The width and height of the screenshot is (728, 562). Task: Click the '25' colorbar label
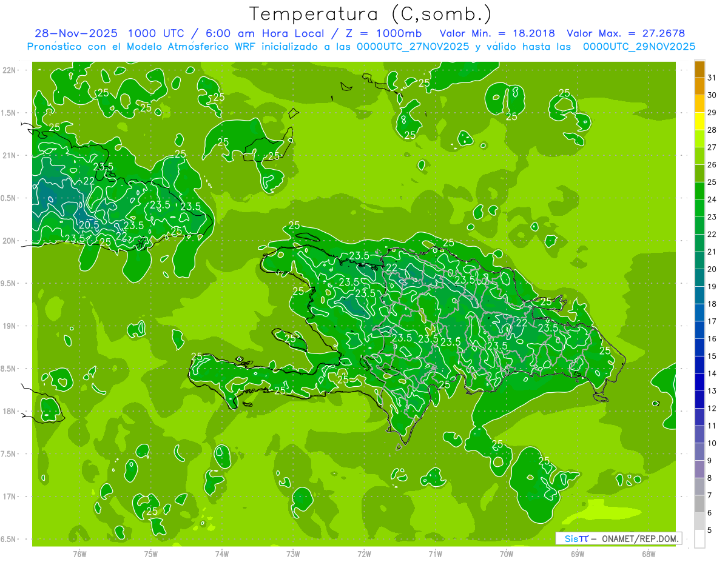coord(712,182)
